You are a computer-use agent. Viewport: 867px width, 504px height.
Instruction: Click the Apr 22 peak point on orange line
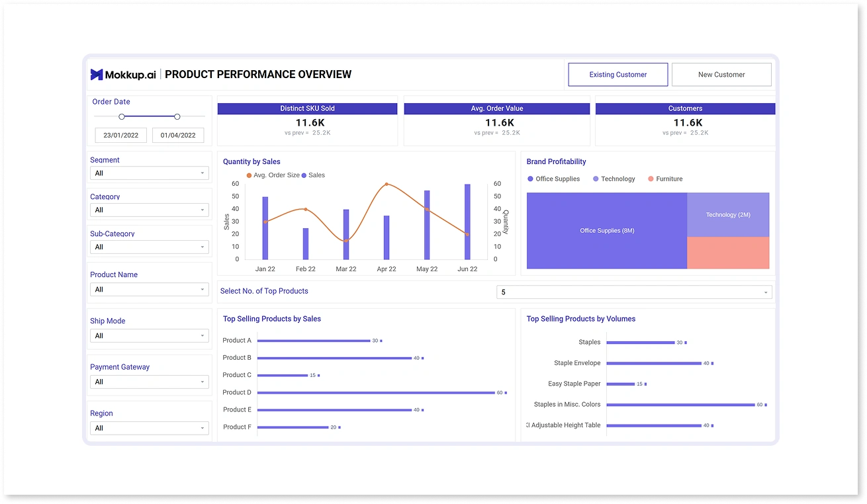tap(387, 185)
